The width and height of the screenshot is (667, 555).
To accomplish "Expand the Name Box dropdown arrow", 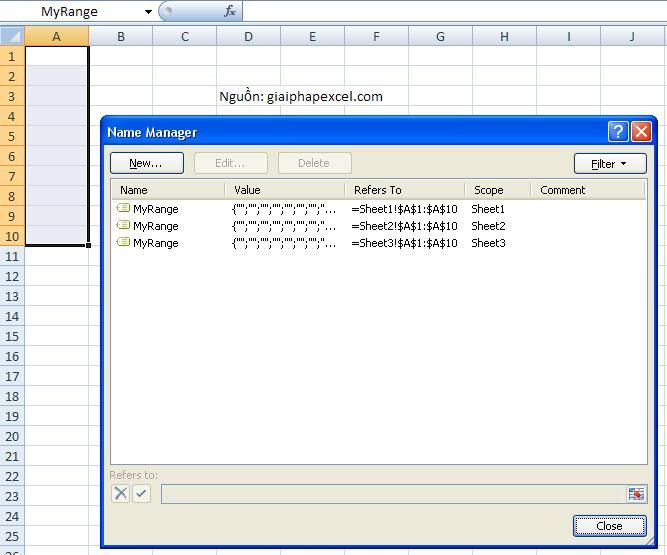I will (148, 12).
